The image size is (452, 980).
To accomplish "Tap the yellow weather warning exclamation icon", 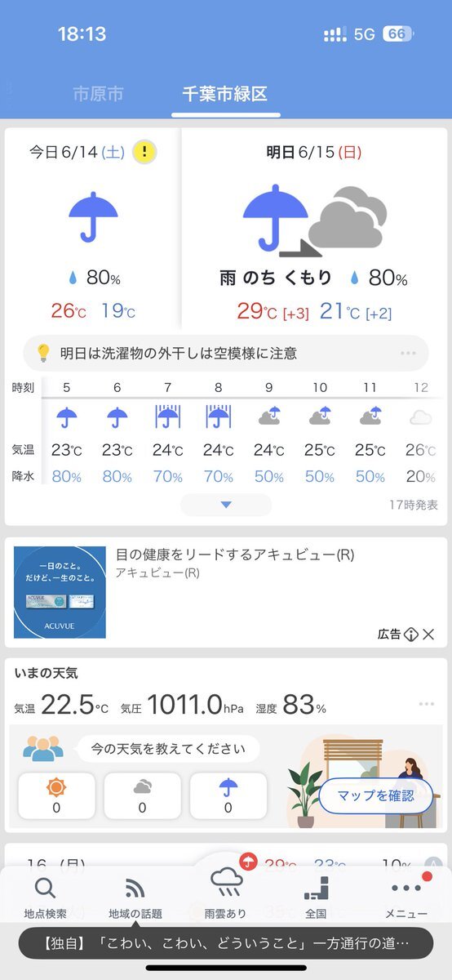I will pos(144,152).
